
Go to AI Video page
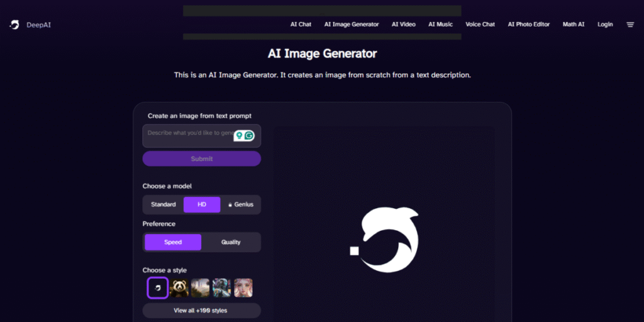tap(404, 25)
